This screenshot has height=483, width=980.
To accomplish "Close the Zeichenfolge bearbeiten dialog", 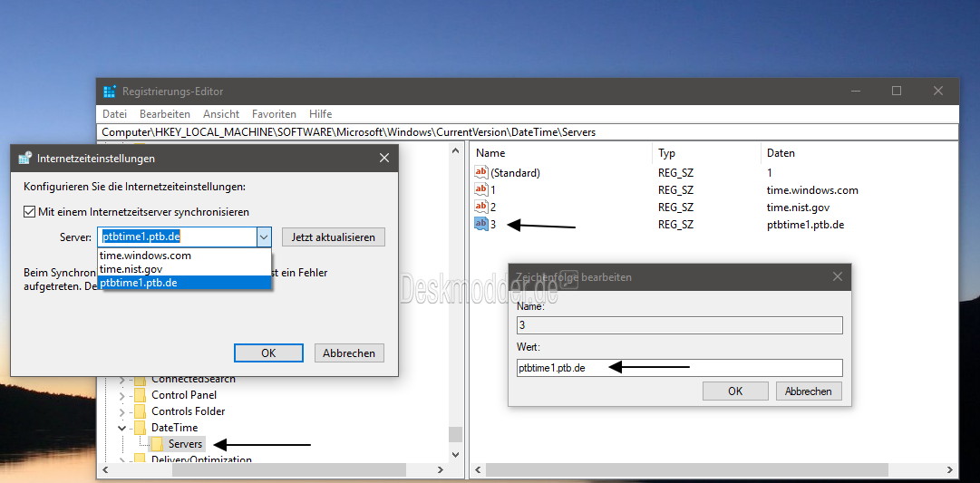I will (x=838, y=276).
